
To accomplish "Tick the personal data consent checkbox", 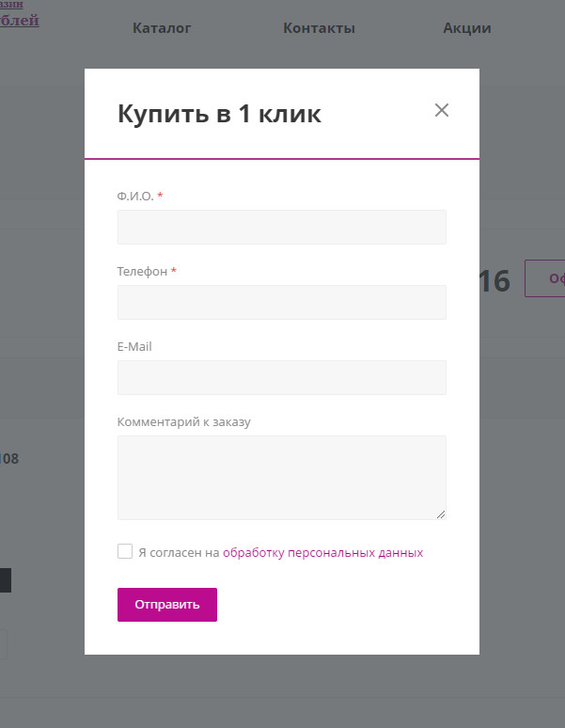I will click(125, 551).
